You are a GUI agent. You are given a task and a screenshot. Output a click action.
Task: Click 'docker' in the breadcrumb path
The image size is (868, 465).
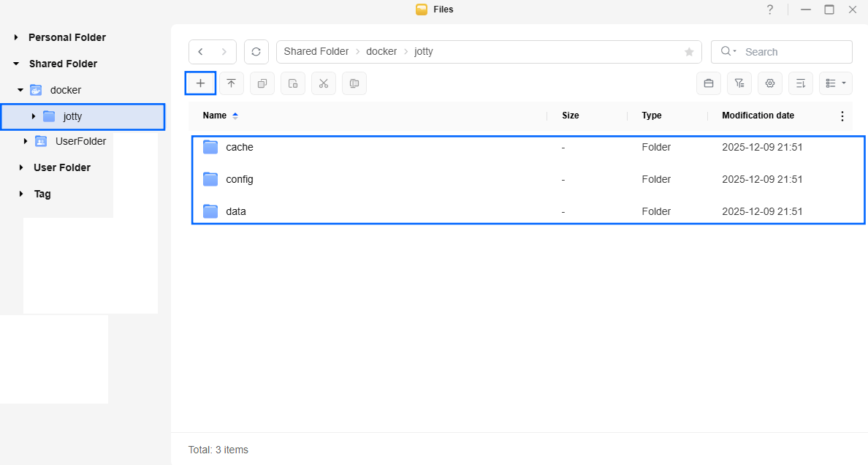pyautogui.click(x=381, y=52)
